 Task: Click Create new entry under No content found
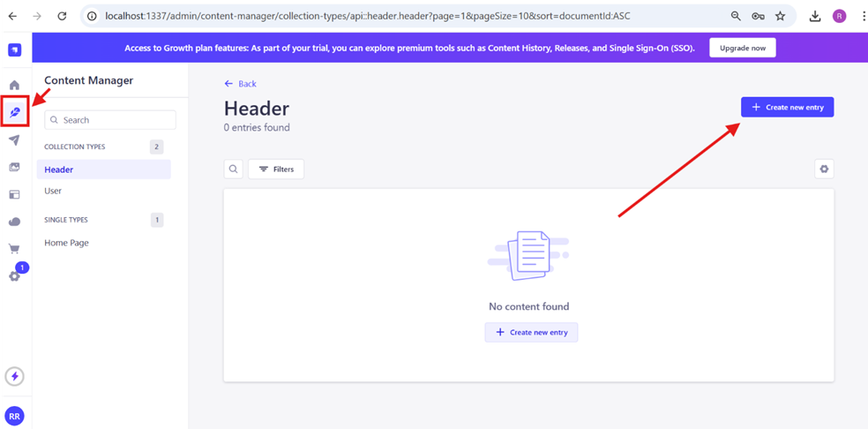531,332
